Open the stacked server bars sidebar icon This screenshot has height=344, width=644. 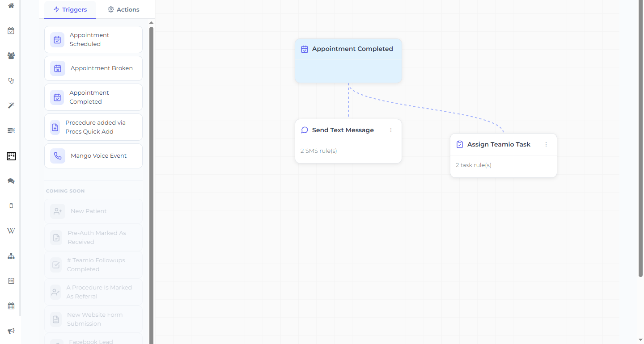coord(11,130)
